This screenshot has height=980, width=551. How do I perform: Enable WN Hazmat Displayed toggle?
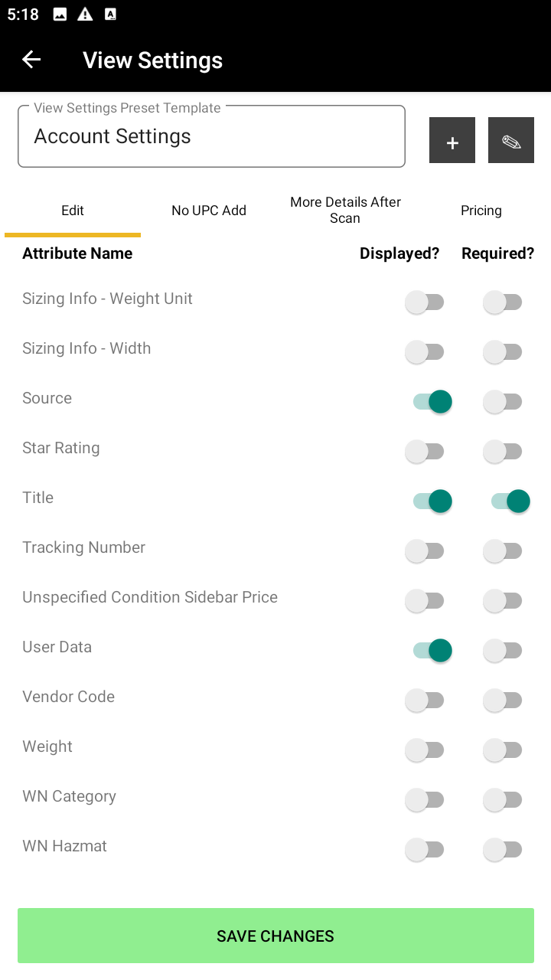pos(425,849)
